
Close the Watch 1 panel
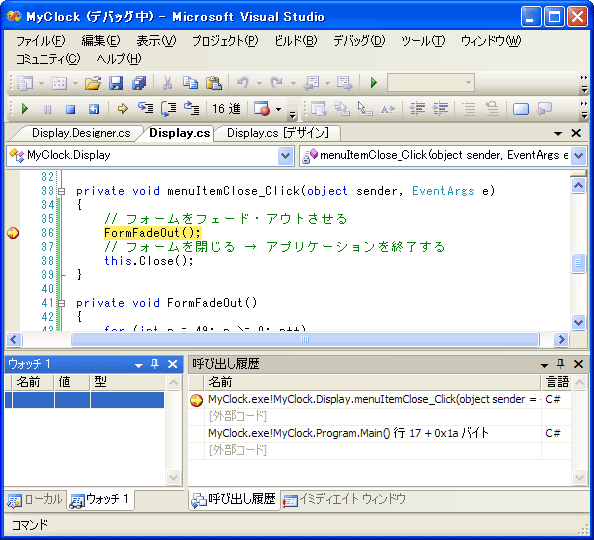[172, 364]
